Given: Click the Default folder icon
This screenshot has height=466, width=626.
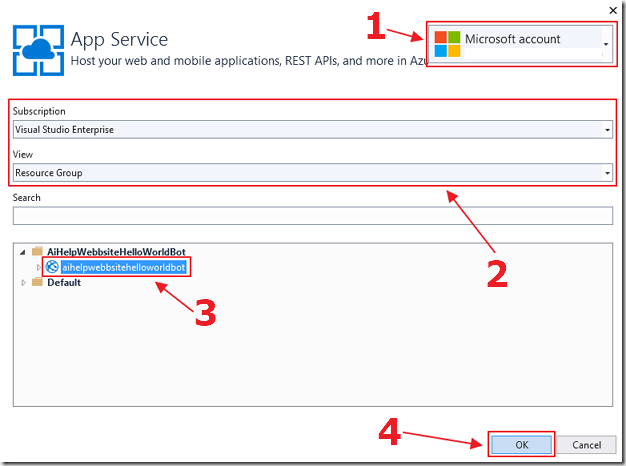Looking at the screenshot, I should coord(37,282).
